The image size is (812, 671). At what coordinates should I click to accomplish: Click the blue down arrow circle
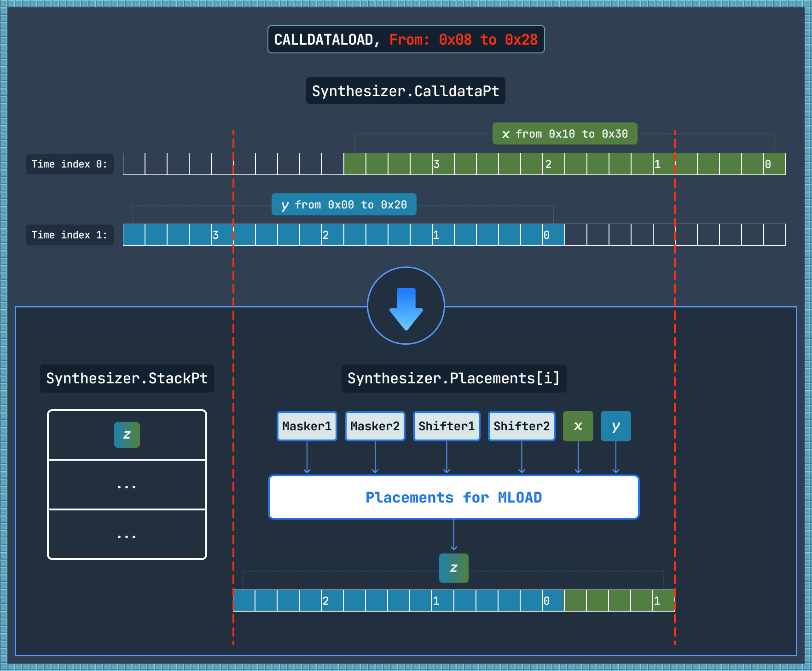tap(406, 306)
